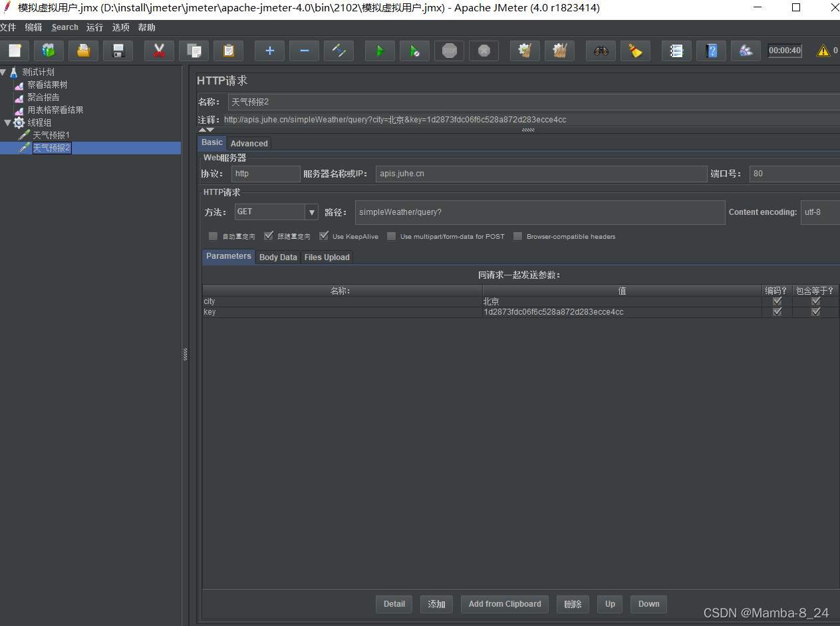This screenshot has width=840, height=626.
Task: Open the Search menu
Action: click(65, 27)
